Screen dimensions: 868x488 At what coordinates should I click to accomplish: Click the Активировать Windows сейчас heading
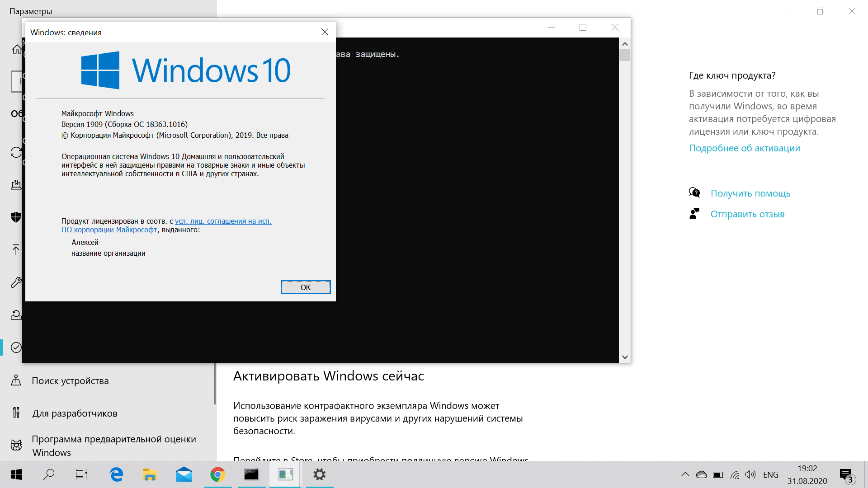click(329, 376)
